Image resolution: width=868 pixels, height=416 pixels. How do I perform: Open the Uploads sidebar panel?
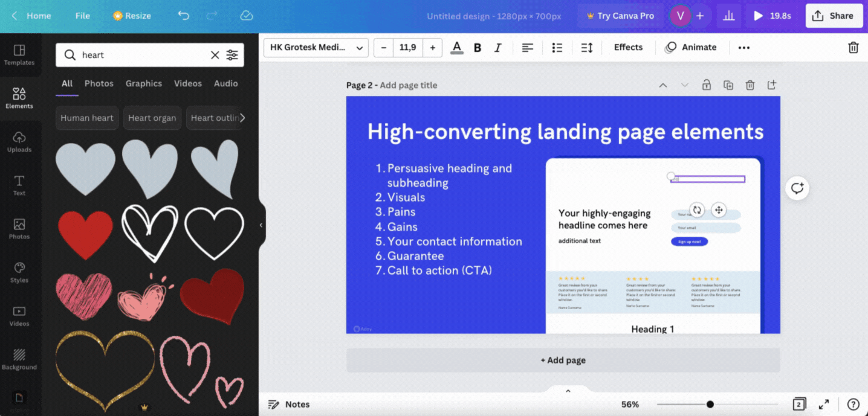19,142
